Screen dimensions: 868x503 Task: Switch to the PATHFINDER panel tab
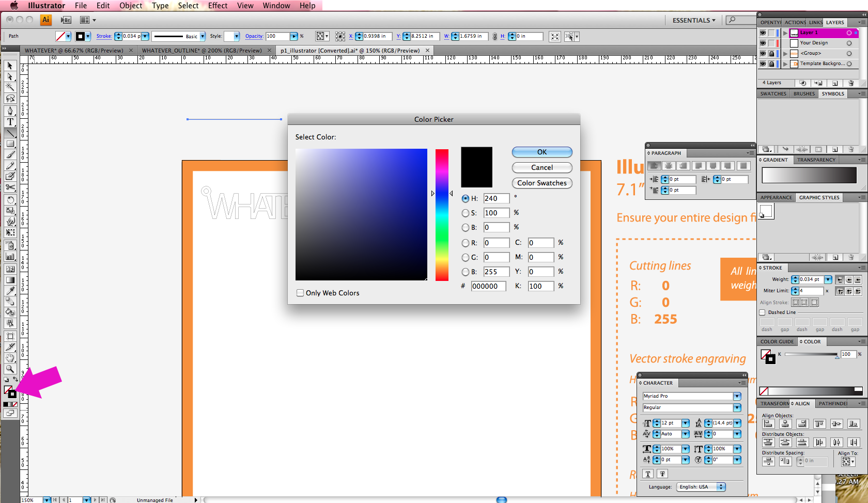832,403
